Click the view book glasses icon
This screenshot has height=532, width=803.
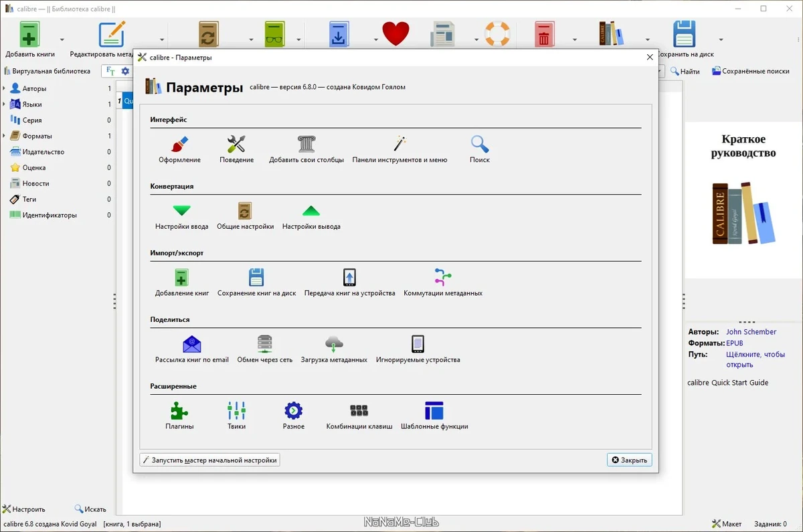[x=274, y=35]
